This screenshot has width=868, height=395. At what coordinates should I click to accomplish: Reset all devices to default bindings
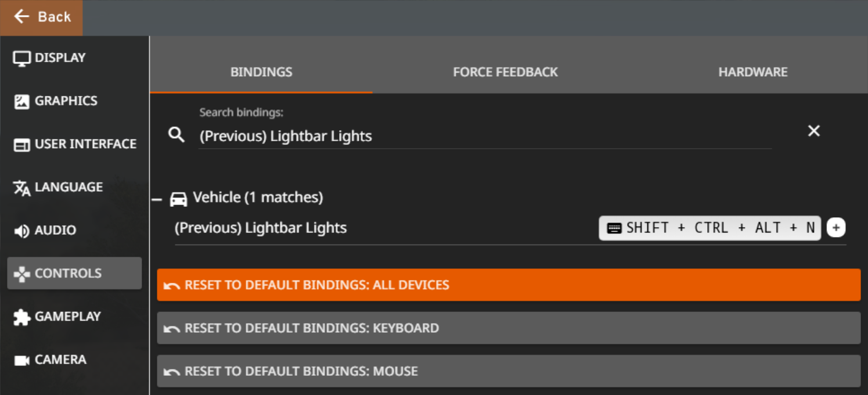click(x=509, y=285)
